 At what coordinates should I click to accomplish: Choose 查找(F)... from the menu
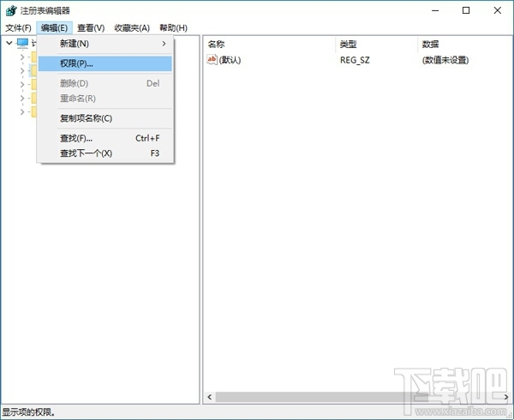pos(105,138)
